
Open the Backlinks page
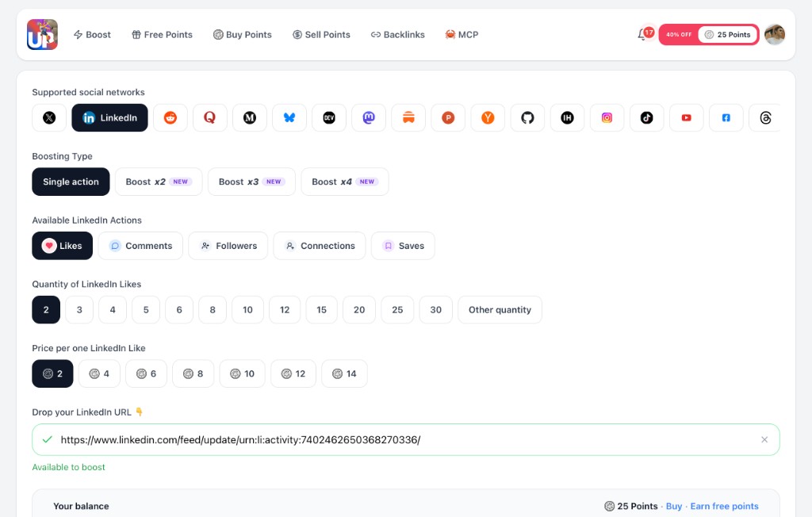398,35
